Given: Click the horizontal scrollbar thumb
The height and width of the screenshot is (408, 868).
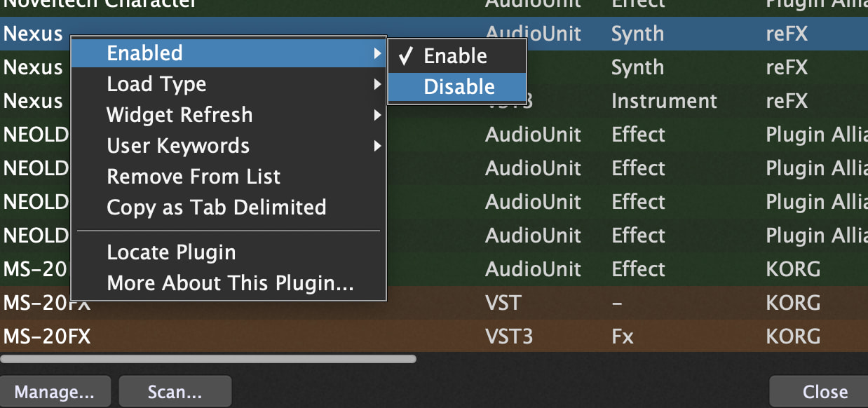Looking at the screenshot, I should (x=208, y=359).
